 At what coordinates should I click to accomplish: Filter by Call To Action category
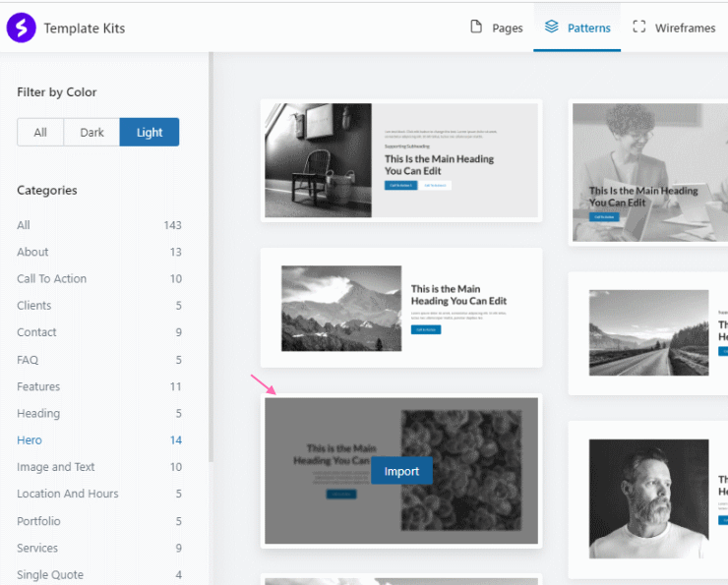tap(99, 279)
